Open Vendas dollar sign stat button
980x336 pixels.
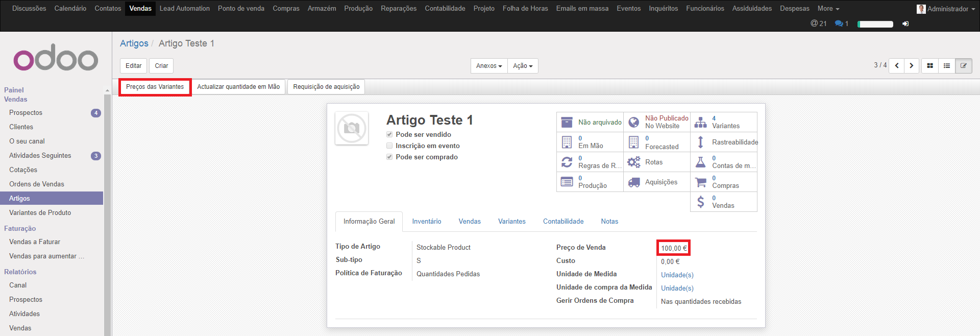(723, 202)
